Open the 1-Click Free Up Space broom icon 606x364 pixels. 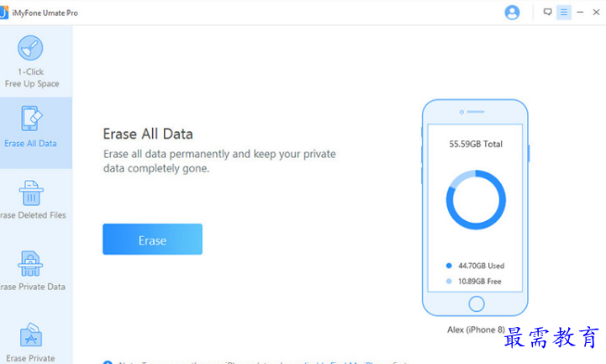pos(30,48)
